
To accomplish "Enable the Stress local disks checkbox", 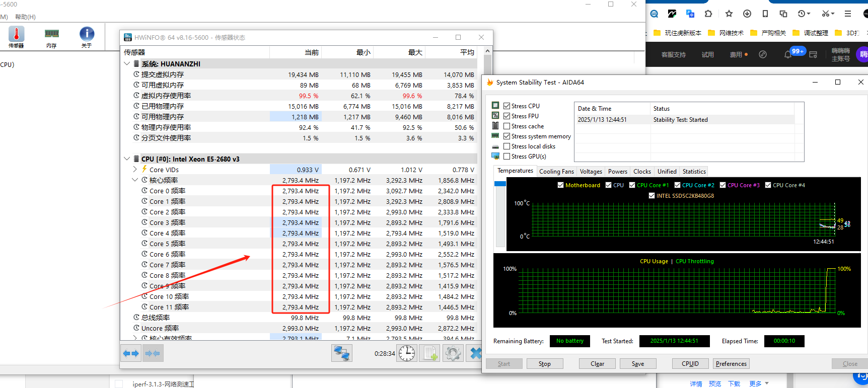I will pyautogui.click(x=507, y=146).
